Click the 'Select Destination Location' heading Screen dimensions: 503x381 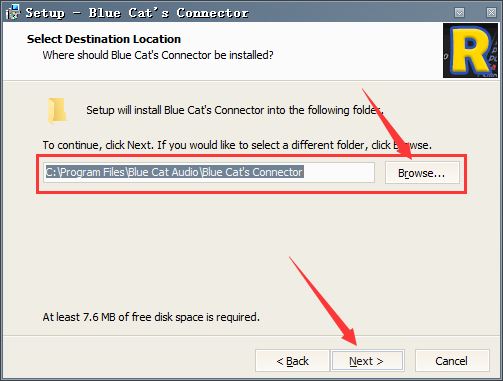104,39
